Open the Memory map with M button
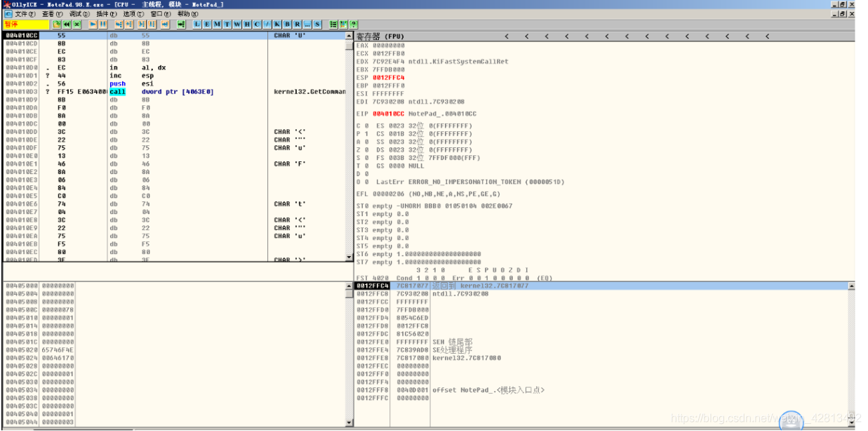Screen dimensions: 868x431 click(x=217, y=24)
